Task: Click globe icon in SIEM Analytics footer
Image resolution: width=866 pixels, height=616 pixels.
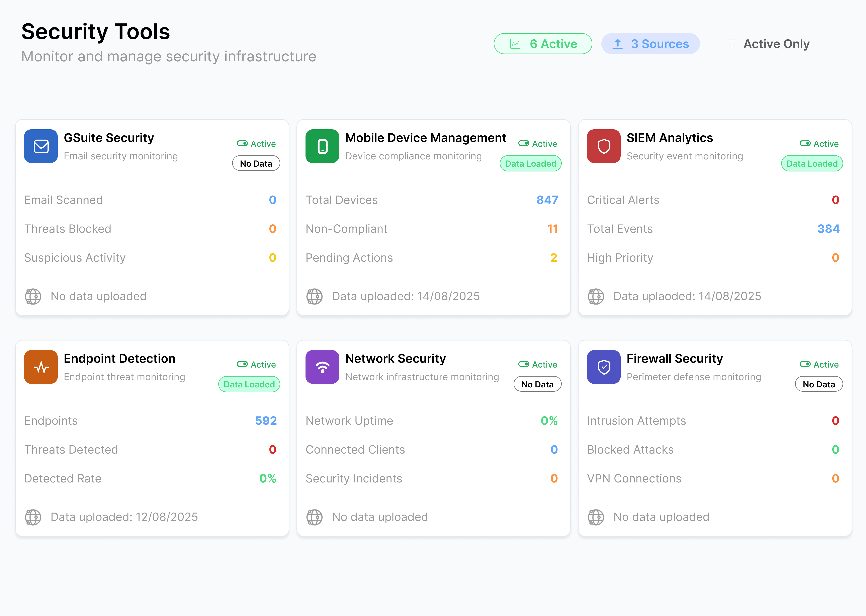Action: click(596, 296)
